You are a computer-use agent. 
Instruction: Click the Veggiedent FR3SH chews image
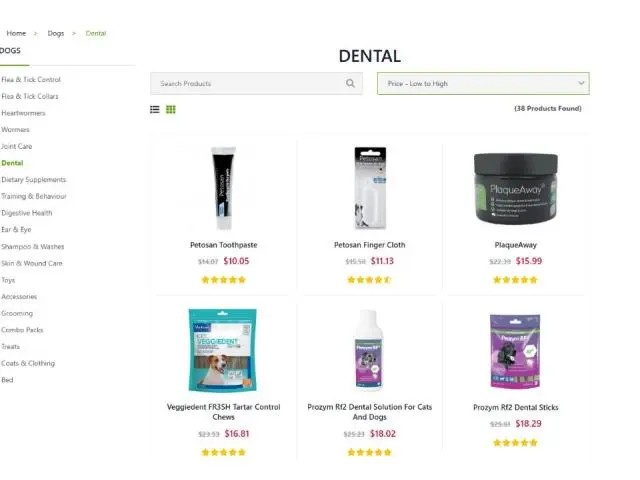[223, 350]
